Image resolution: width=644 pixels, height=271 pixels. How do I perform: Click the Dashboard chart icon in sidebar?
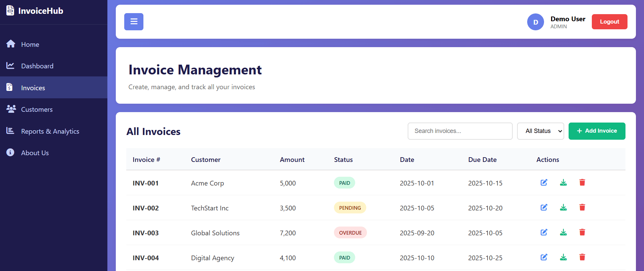[x=10, y=66]
